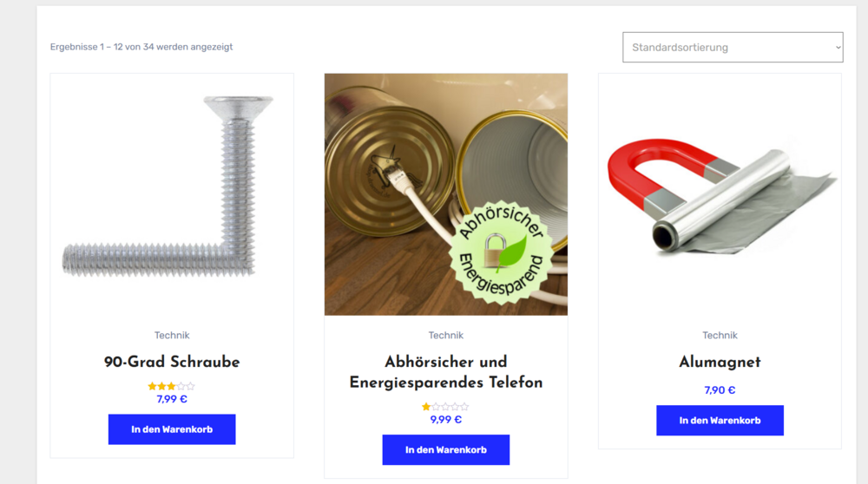Open the 90-Grad Schraube product image

point(172,194)
